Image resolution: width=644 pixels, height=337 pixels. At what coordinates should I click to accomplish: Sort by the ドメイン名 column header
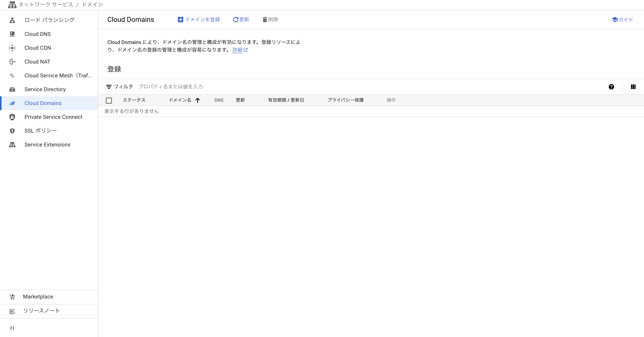(x=180, y=100)
